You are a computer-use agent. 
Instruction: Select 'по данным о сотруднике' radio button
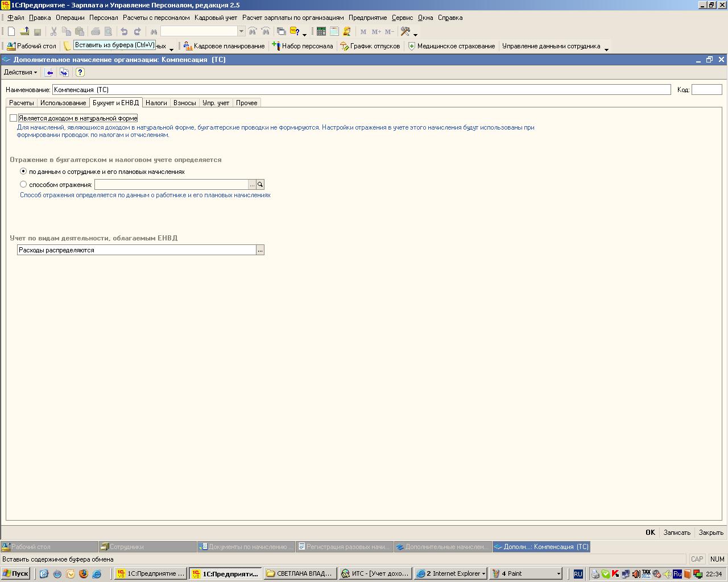[x=23, y=171]
